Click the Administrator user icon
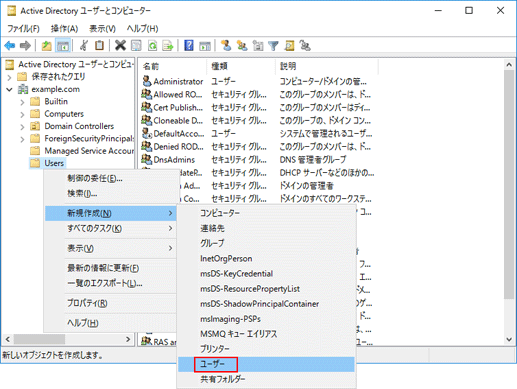517x389 pixels. pos(146,81)
